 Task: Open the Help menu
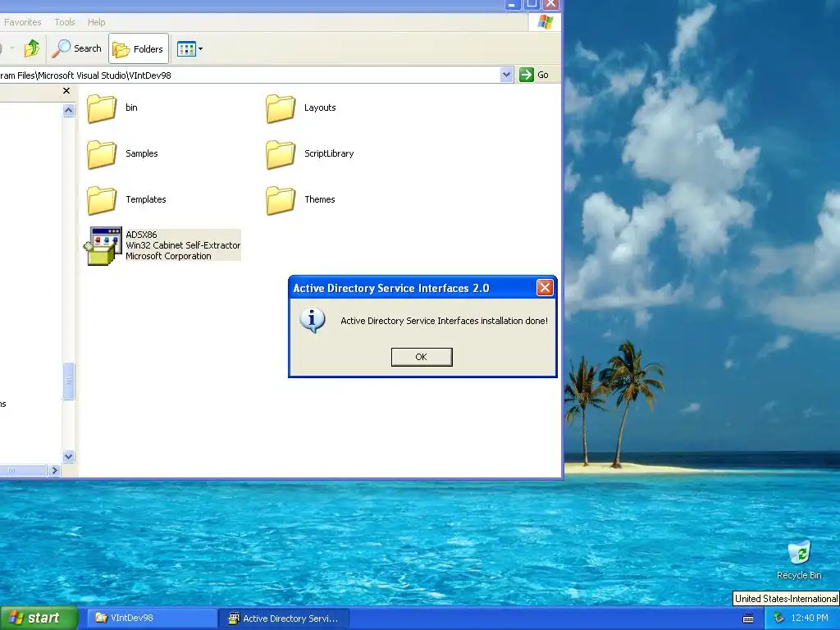pos(97,22)
